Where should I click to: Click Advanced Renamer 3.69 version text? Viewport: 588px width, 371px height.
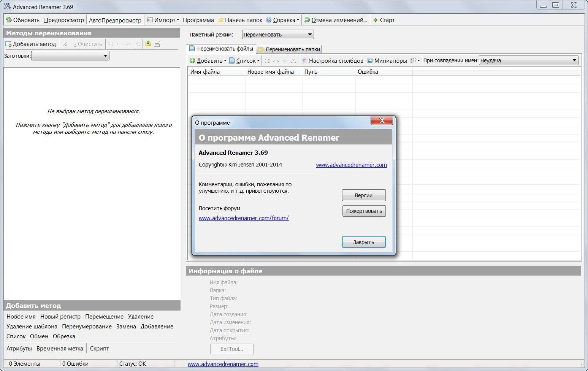233,153
